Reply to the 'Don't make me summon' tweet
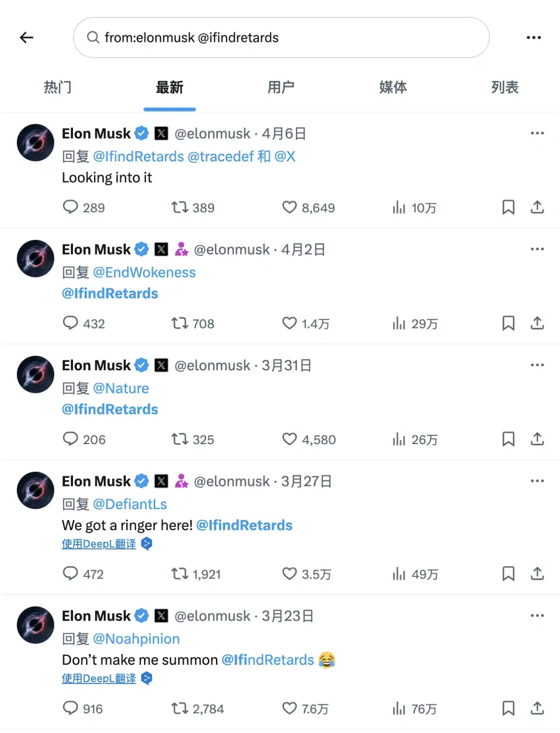560x733 pixels. click(70, 708)
